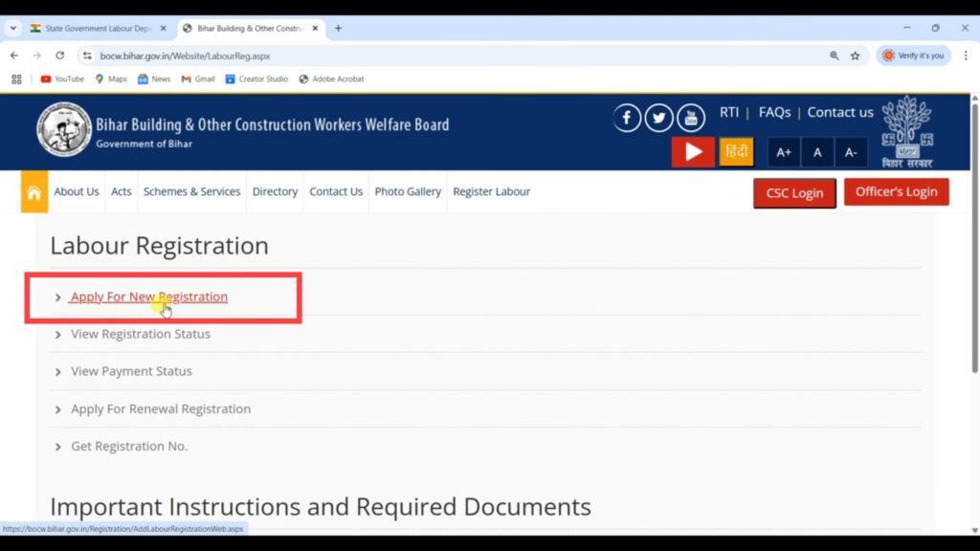Screen dimensions: 980x551
Task: Open a new browser tab
Action: click(x=338, y=28)
